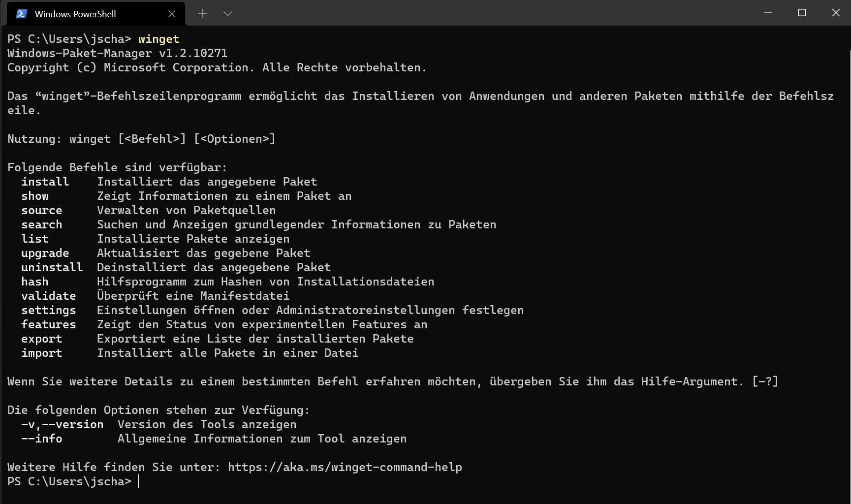Screen dimensions: 851x504
Task: Close the Windows PowerShell tab
Action: click(x=172, y=14)
